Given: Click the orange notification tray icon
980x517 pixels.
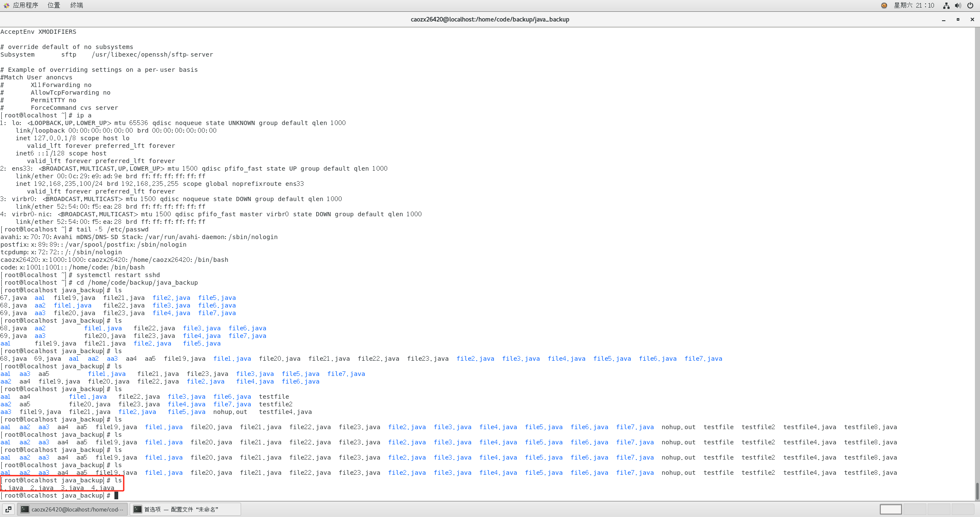Looking at the screenshot, I should pos(884,5).
